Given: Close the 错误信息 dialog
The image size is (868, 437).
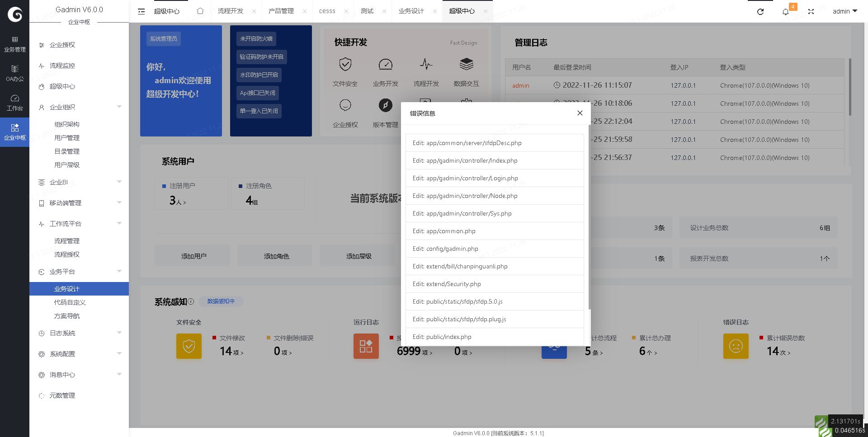Looking at the screenshot, I should click(x=580, y=113).
